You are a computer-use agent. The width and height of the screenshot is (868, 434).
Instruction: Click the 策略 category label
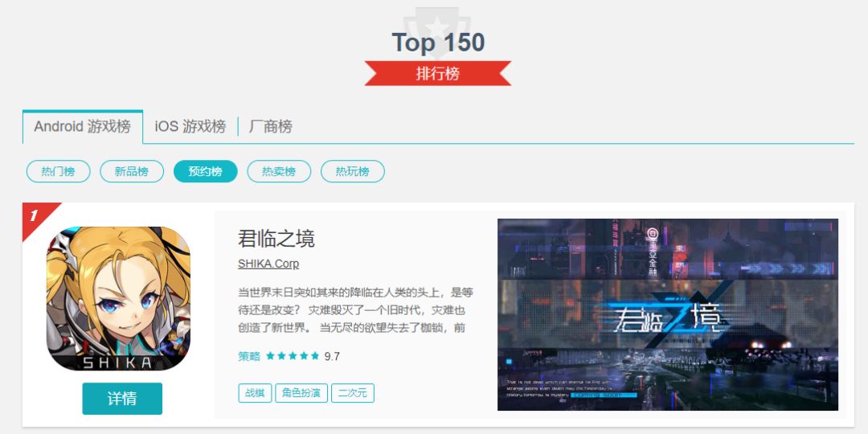[x=249, y=356]
